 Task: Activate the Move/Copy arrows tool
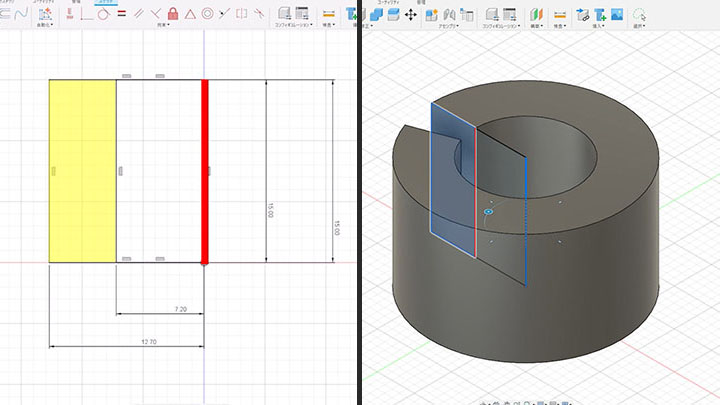pyautogui.click(x=411, y=15)
